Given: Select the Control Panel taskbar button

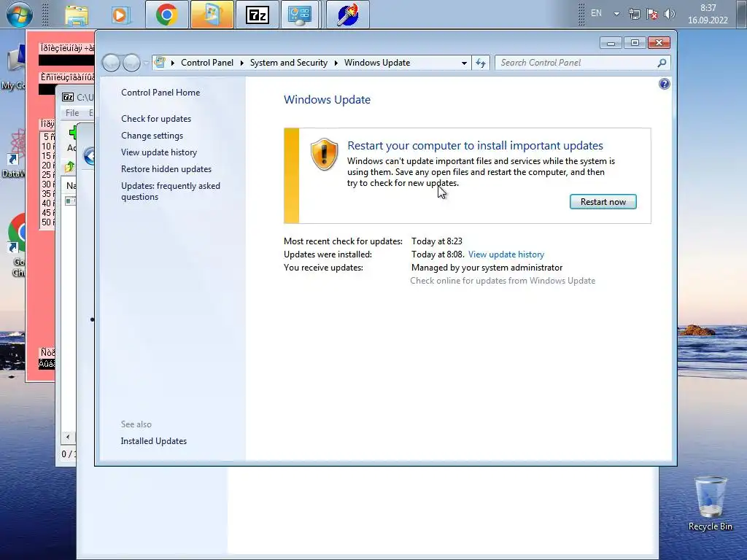Looking at the screenshot, I should [x=300, y=15].
